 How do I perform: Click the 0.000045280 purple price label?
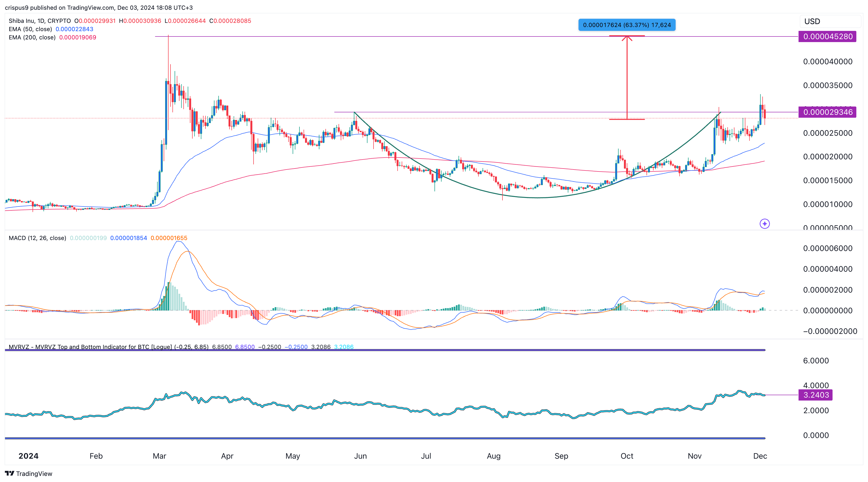click(827, 36)
